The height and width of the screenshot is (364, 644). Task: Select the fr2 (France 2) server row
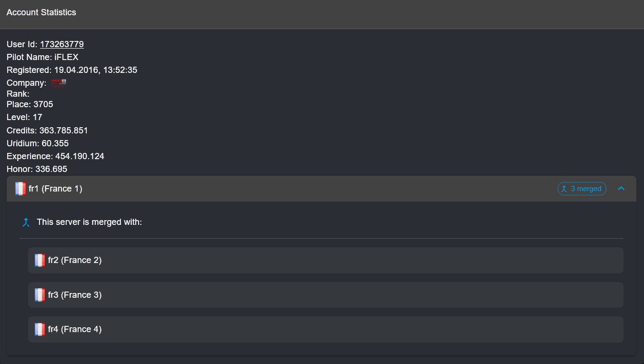coord(326,260)
